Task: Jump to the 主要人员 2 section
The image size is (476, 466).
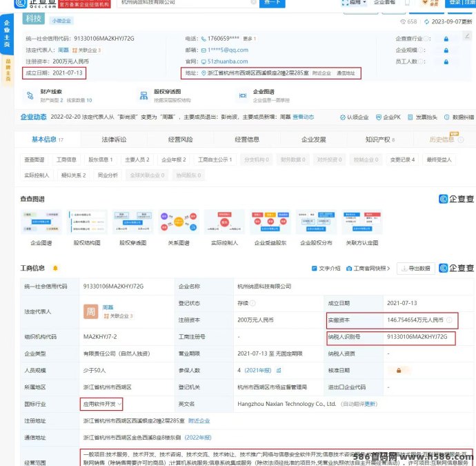Action: click(137, 159)
